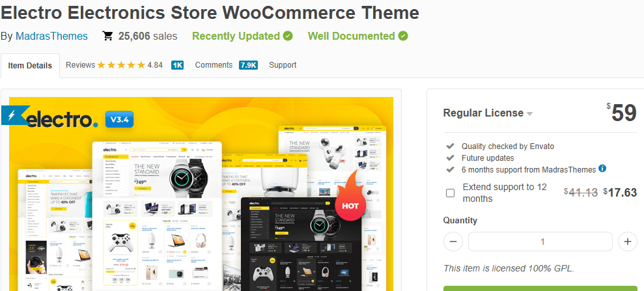
Task: Increase quantity with the plus button
Action: pyautogui.click(x=628, y=242)
